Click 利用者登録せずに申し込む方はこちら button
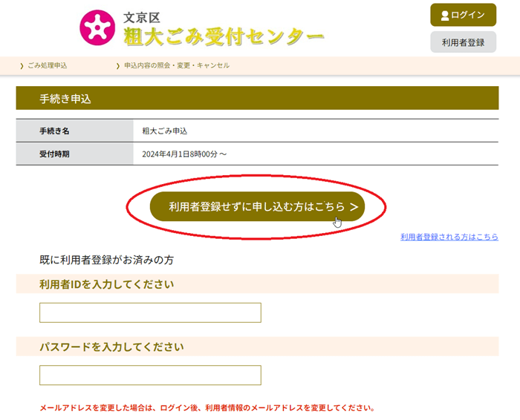Screen dimensions: 520x420 click(x=257, y=207)
